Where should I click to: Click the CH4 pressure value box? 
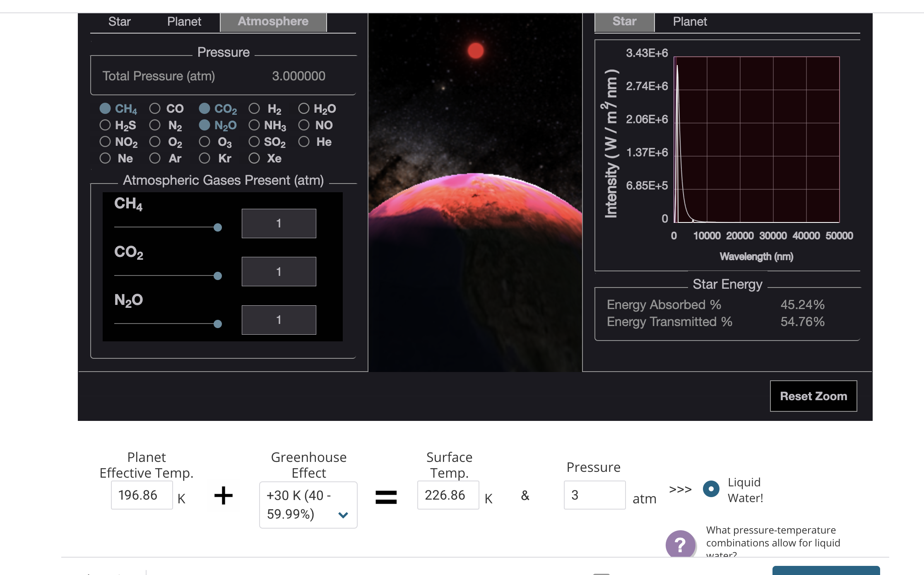point(279,224)
